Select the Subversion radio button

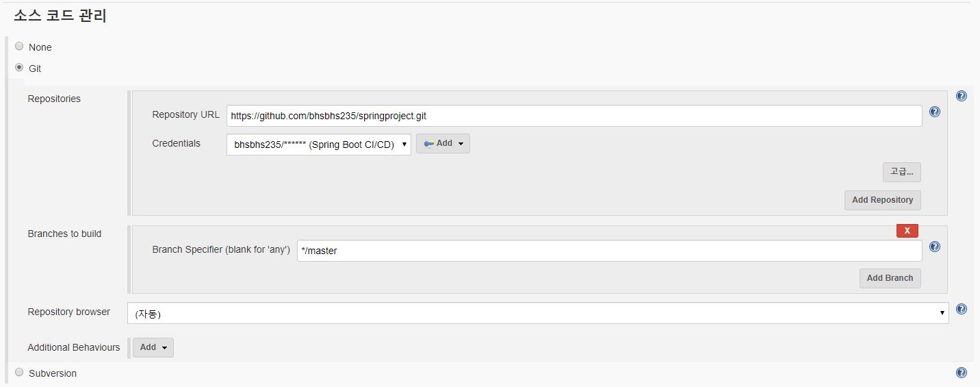click(x=19, y=373)
